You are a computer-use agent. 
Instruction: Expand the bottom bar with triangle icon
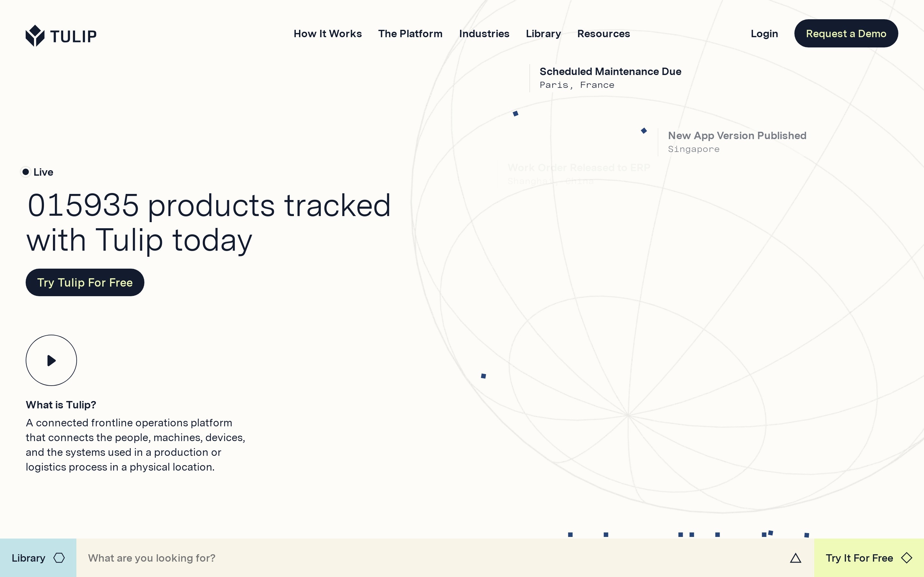[795, 558]
